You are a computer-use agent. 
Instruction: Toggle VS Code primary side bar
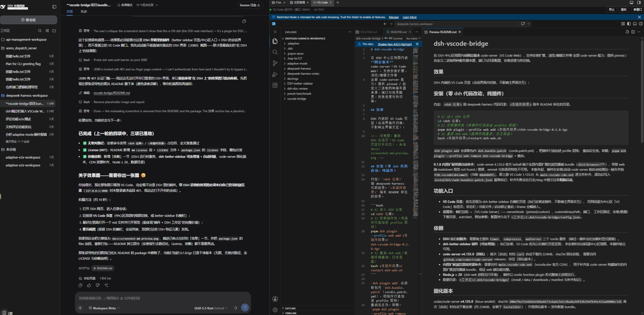629,24
